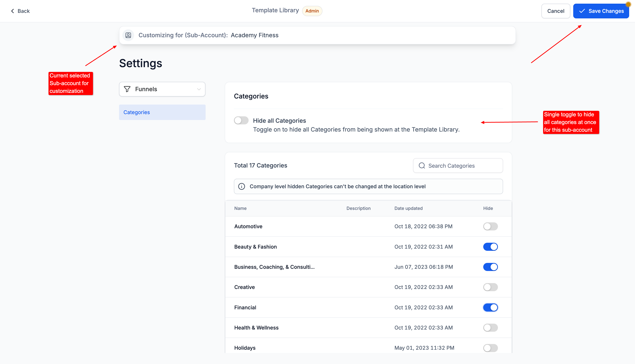Click the sub-account profile icon
The width and height of the screenshot is (635, 364).
coord(128,35)
